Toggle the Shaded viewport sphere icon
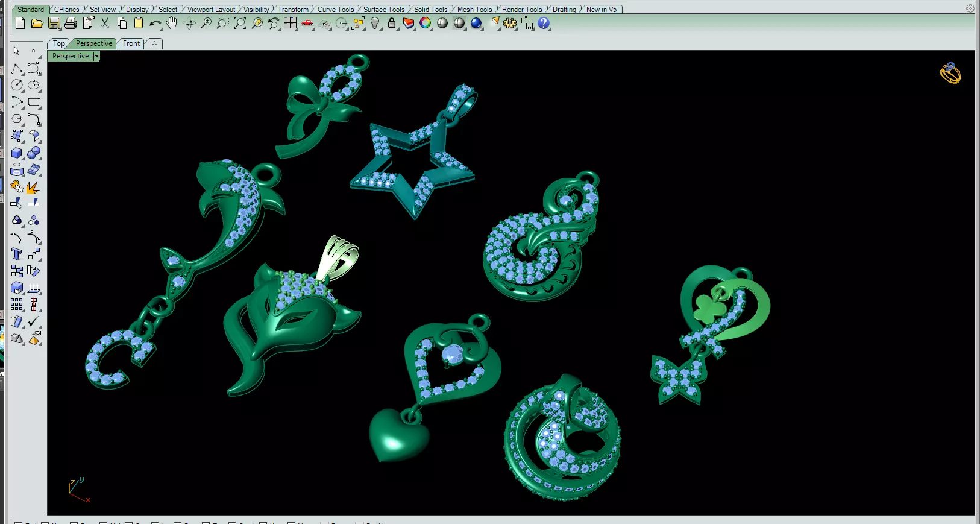Viewport: 980px width, 524px height. click(x=442, y=23)
